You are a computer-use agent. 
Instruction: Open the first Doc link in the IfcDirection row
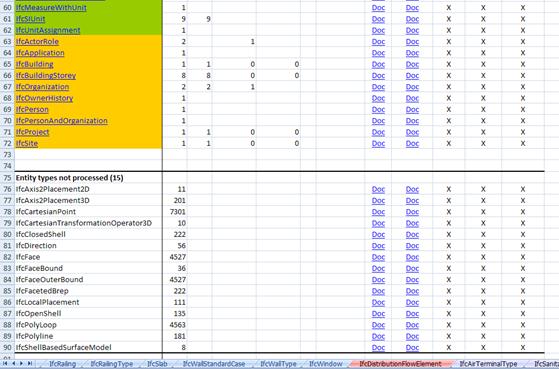(x=378, y=246)
